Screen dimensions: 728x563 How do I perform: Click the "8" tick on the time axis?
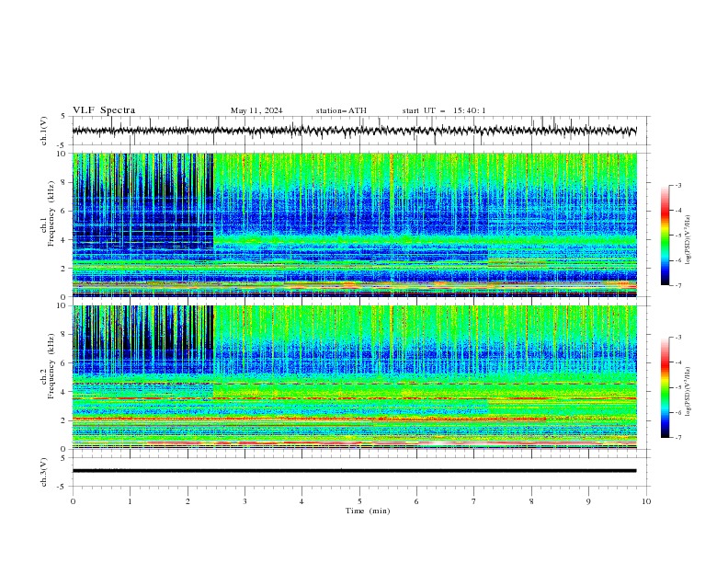pyautogui.click(x=531, y=501)
